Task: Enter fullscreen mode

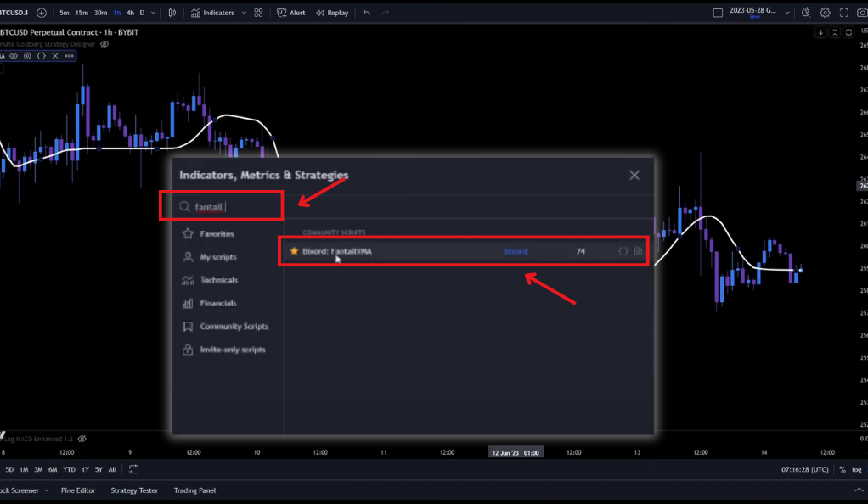Action: pyautogui.click(x=843, y=13)
